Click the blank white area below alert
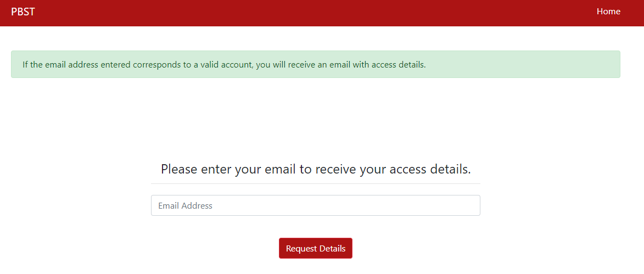Viewport: 644px width, 274px height. point(315,115)
